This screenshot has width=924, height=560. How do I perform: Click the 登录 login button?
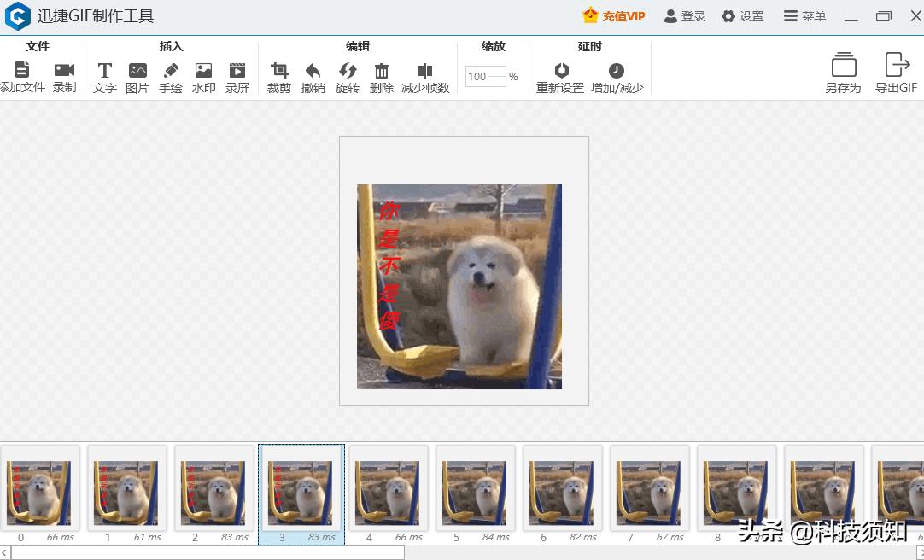click(685, 16)
